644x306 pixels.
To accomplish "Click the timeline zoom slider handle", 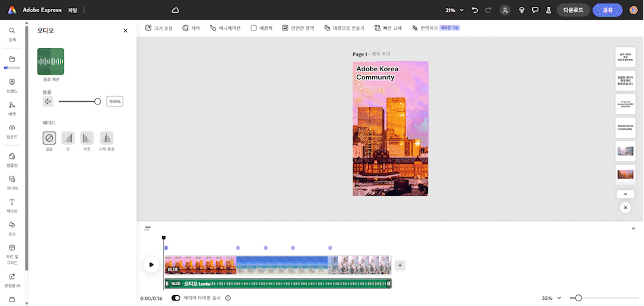I will (578, 298).
